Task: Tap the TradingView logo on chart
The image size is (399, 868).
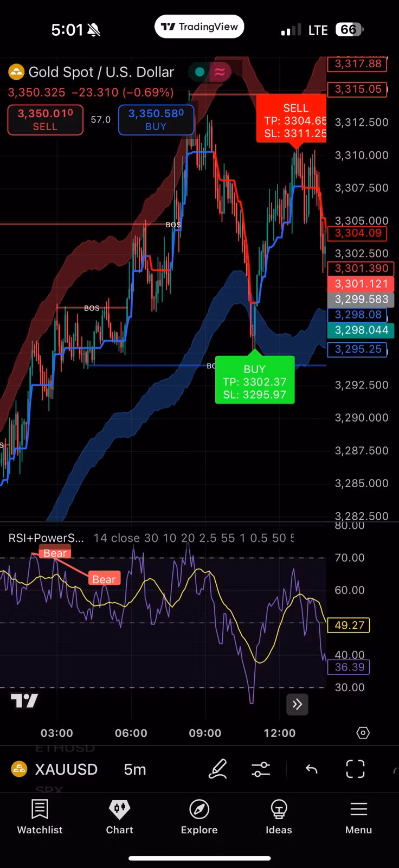Action: [24, 700]
